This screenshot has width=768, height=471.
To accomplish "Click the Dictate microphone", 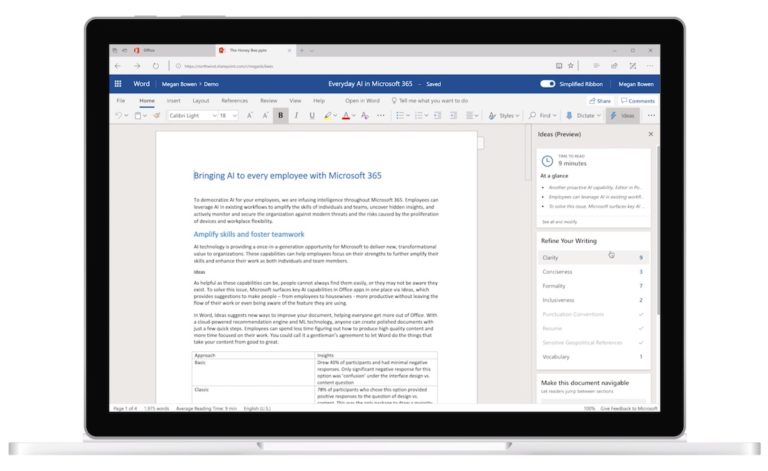I will [x=569, y=116].
